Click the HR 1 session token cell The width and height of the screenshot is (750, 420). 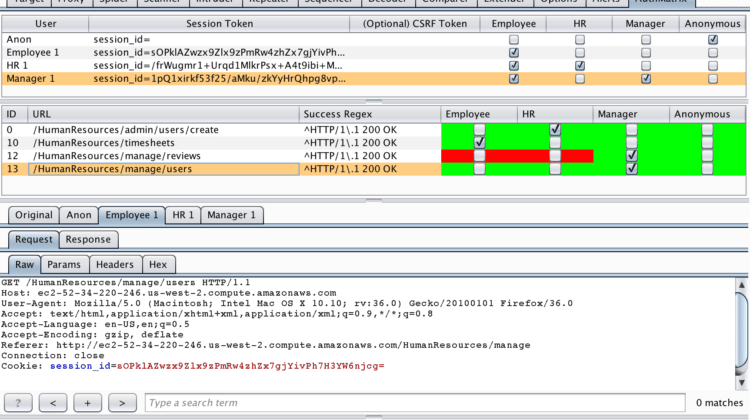click(x=219, y=66)
